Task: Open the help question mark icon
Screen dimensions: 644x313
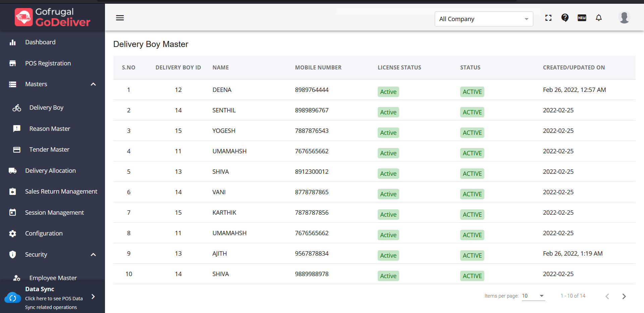Action: pyautogui.click(x=565, y=18)
